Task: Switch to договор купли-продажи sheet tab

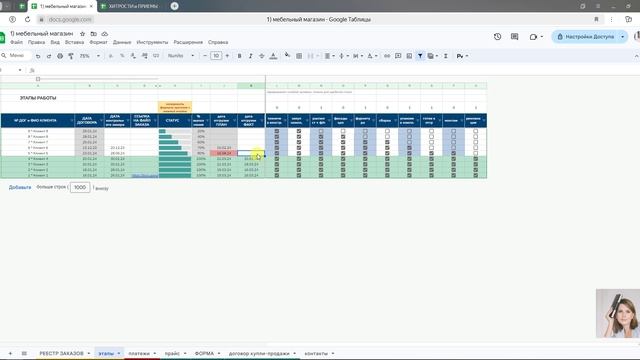Action: click(259, 353)
